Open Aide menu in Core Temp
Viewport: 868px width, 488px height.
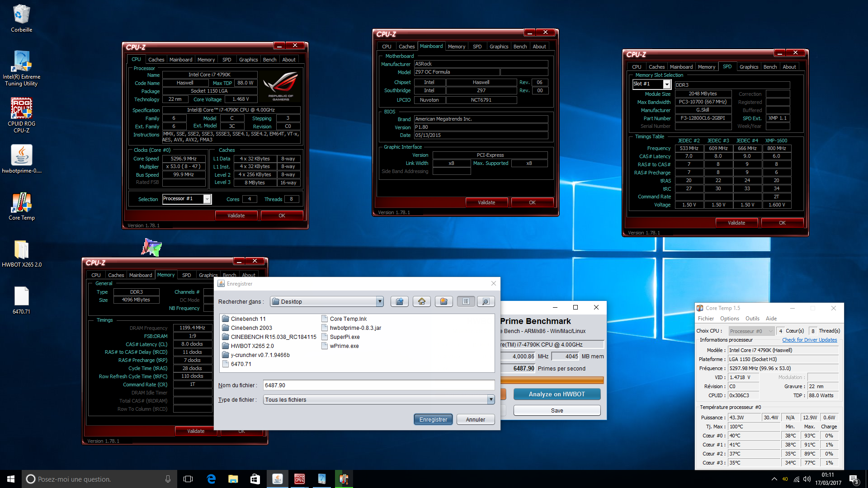[771, 319]
